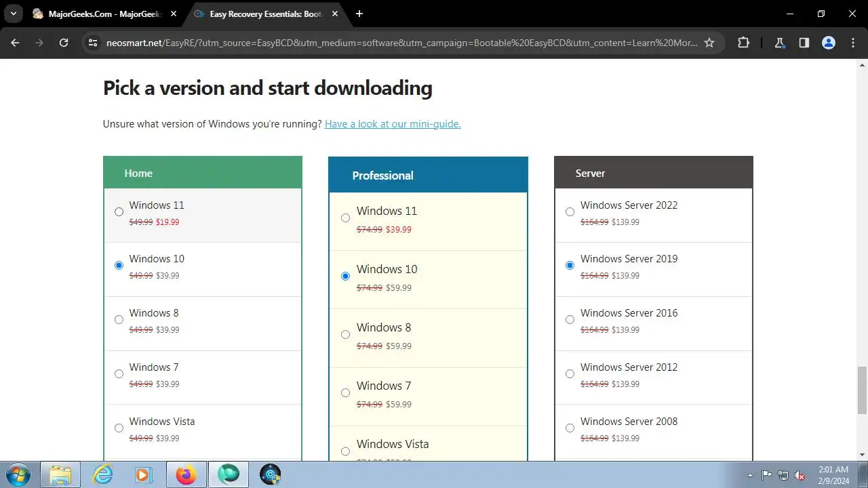Image resolution: width=868 pixels, height=488 pixels.
Task: Close the MajorGeeks.Com tab
Action: 174,14
